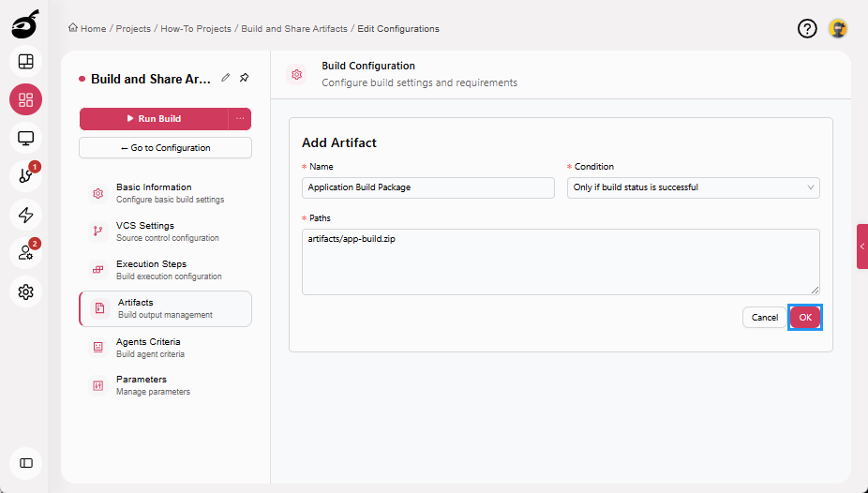Go to Home in the breadcrumb

[93, 29]
